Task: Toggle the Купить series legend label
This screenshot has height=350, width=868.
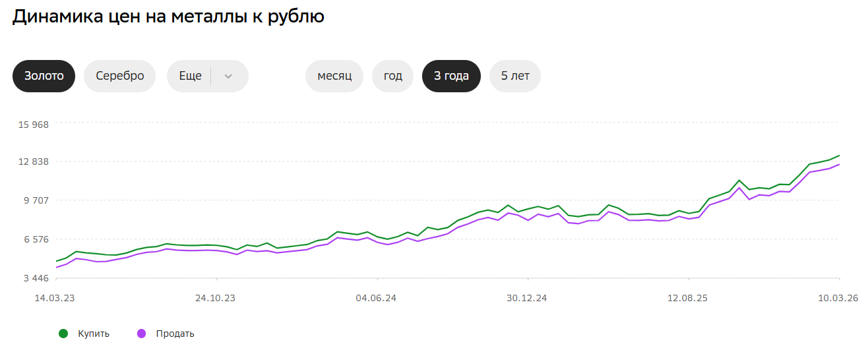Action: 94,334
